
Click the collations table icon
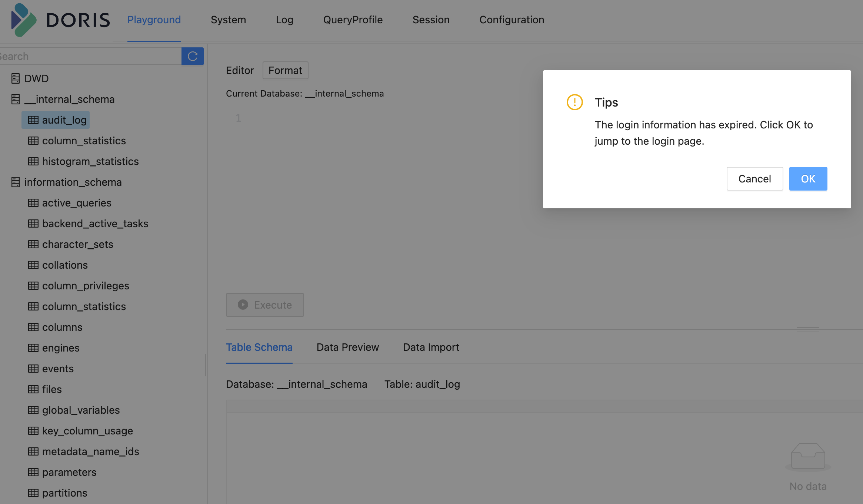click(33, 265)
